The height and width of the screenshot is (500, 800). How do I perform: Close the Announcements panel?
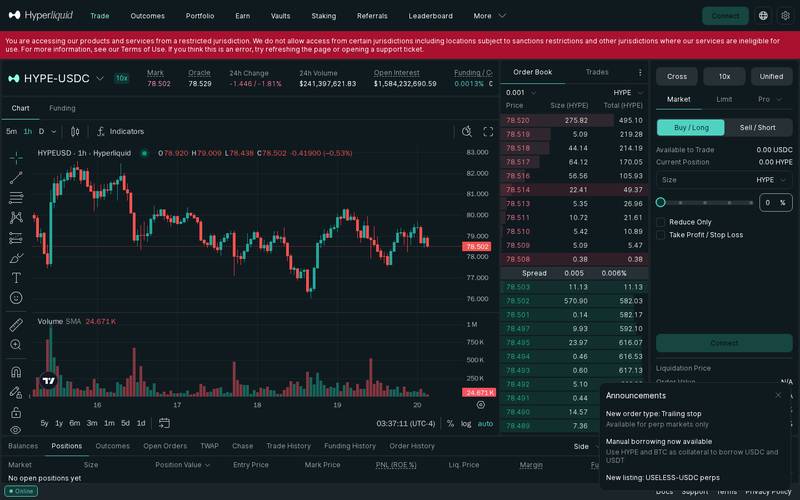(778, 395)
